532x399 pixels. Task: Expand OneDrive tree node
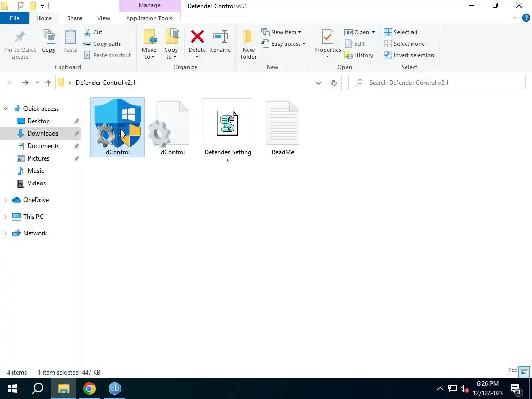(x=5, y=200)
